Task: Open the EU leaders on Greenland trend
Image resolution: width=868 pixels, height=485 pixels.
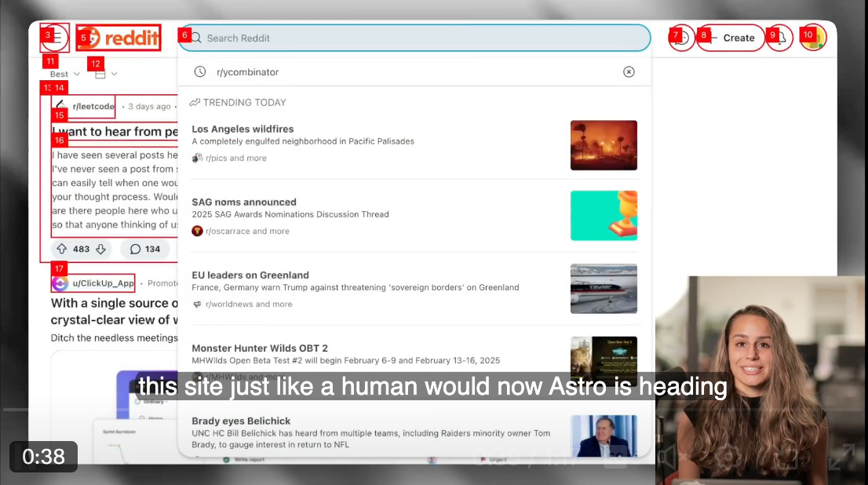Action: tap(414, 289)
